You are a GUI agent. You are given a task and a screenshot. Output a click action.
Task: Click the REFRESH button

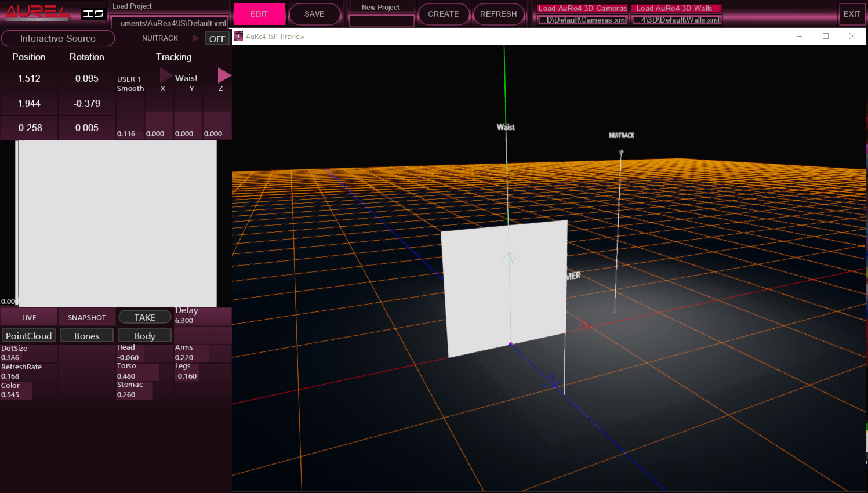coord(499,14)
